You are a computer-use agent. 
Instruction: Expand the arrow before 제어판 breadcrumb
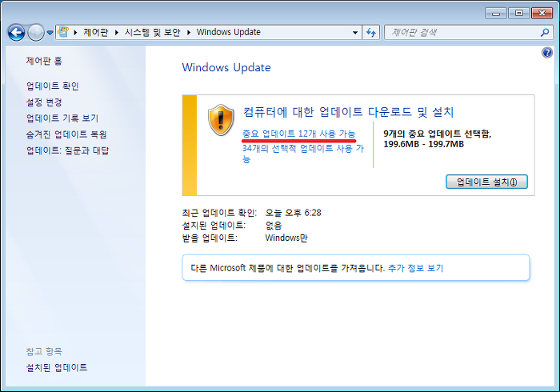tap(75, 33)
